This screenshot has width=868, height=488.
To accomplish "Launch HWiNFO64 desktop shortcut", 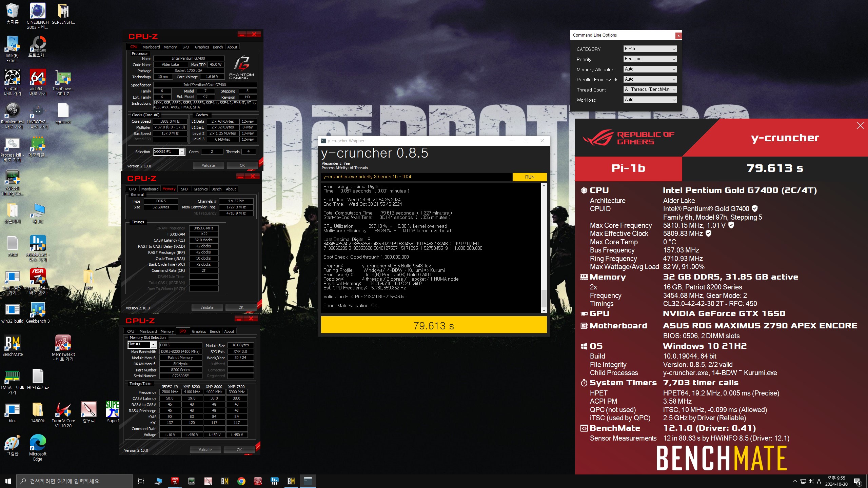I will pos(38,248).
